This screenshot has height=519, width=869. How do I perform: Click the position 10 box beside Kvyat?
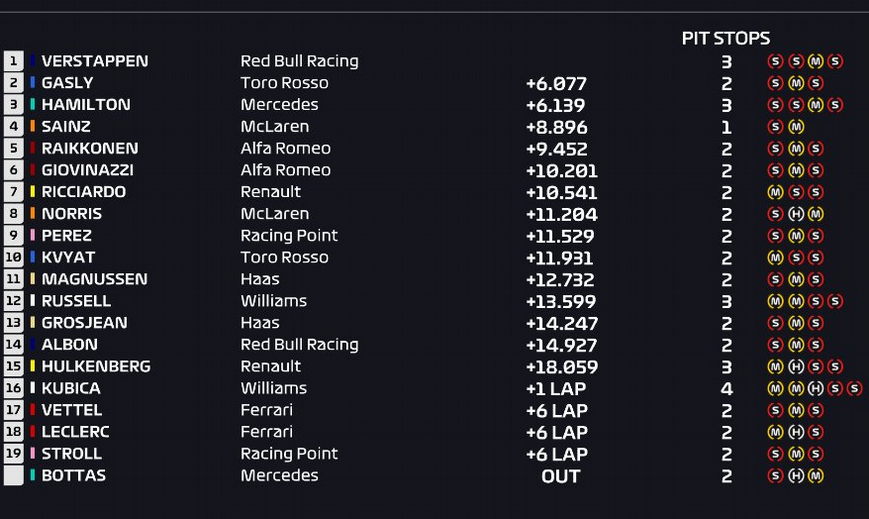(13, 258)
